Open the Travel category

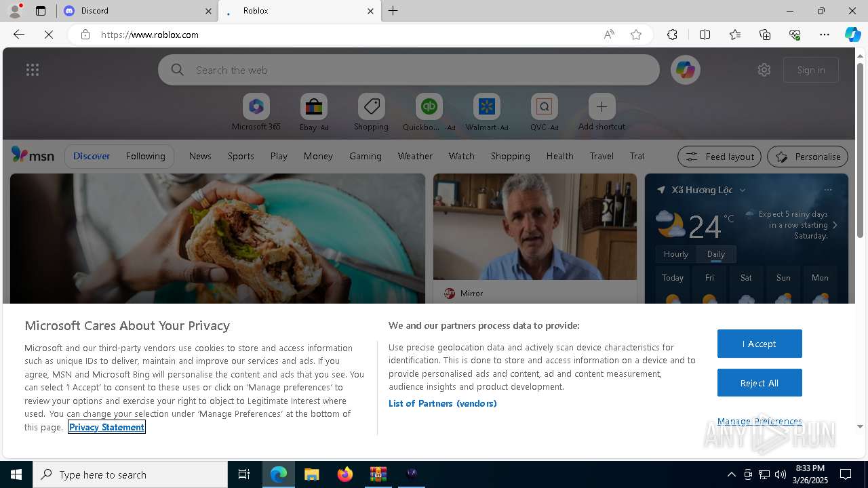[x=601, y=156]
